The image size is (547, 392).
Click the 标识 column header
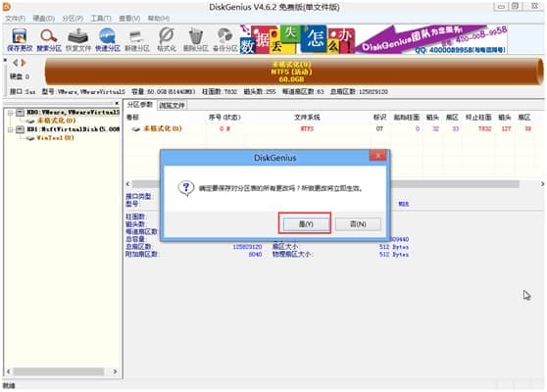click(379, 118)
